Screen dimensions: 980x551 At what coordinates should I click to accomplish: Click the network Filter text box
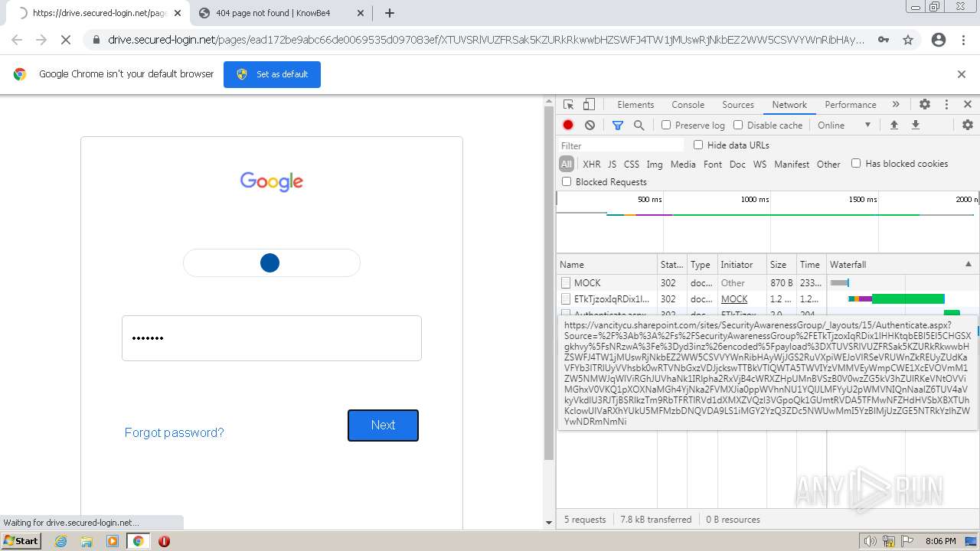(x=620, y=145)
